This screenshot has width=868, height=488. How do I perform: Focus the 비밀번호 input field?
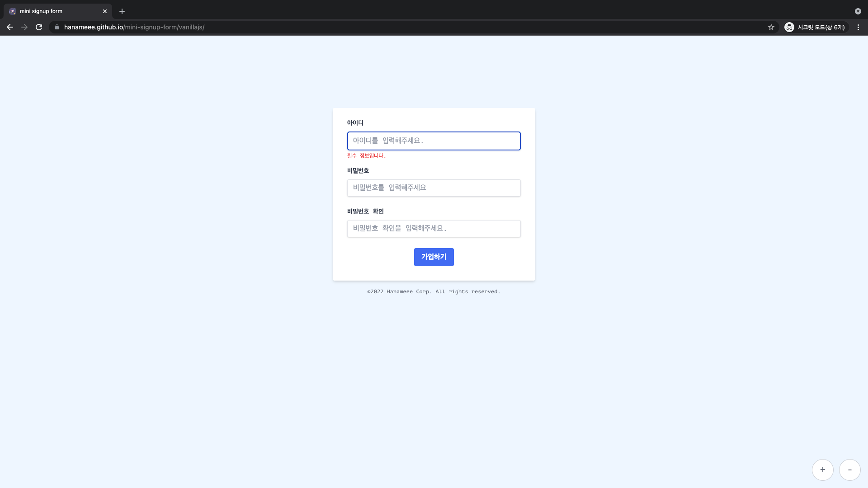pos(434,188)
